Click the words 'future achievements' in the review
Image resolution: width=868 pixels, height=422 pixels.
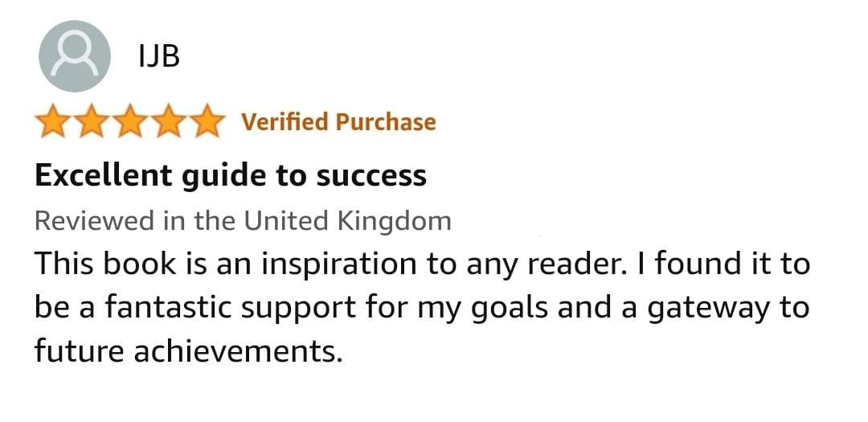point(188,351)
